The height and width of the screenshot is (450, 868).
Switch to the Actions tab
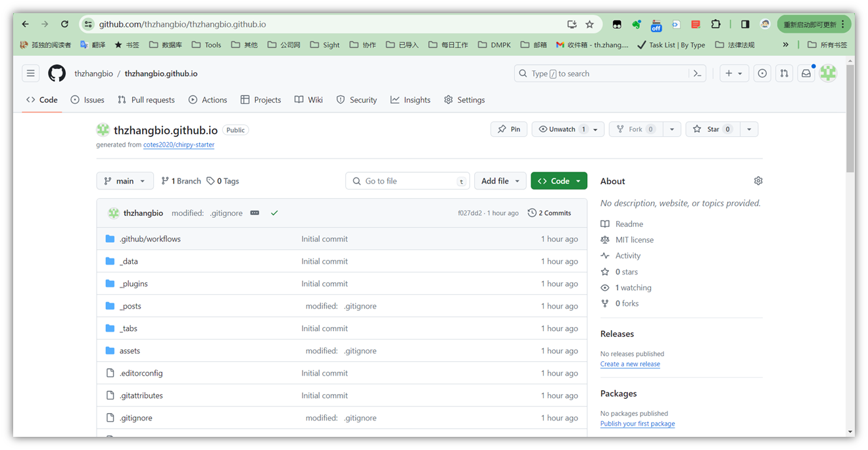click(x=208, y=100)
